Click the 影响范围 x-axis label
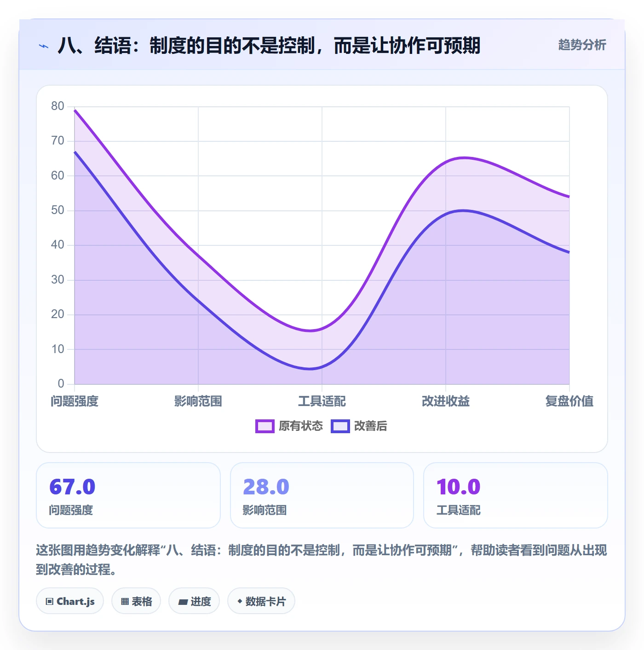Viewport: 644px width, 650px height. (x=198, y=401)
